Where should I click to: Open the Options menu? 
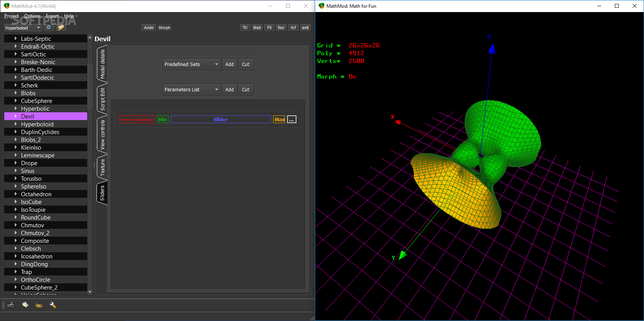click(32, 16)
